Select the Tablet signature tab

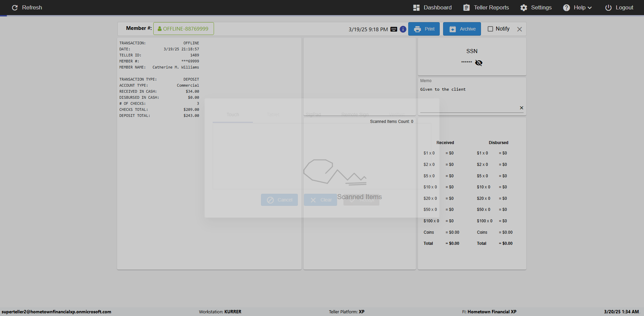click(x=273, y=115)
